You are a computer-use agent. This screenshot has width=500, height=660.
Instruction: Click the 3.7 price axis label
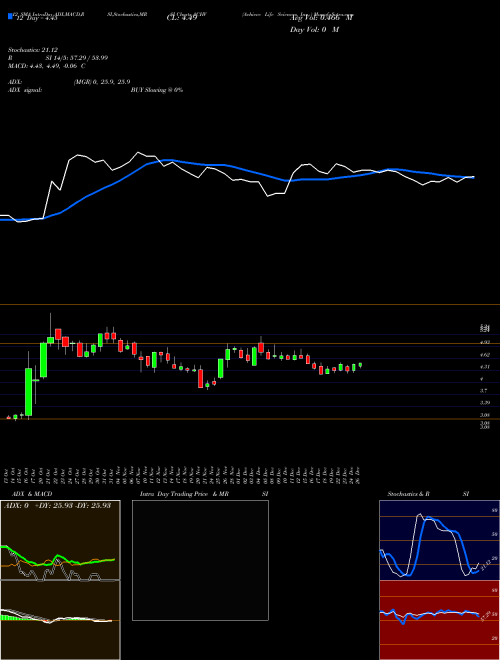coord(484,391)
